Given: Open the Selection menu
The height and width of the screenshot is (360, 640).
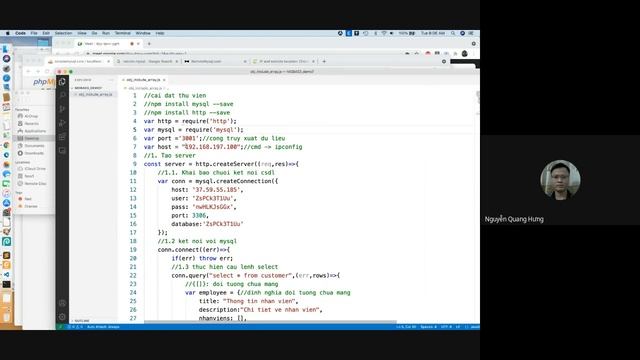Looking at the screenshot, I should coord(63,33).
